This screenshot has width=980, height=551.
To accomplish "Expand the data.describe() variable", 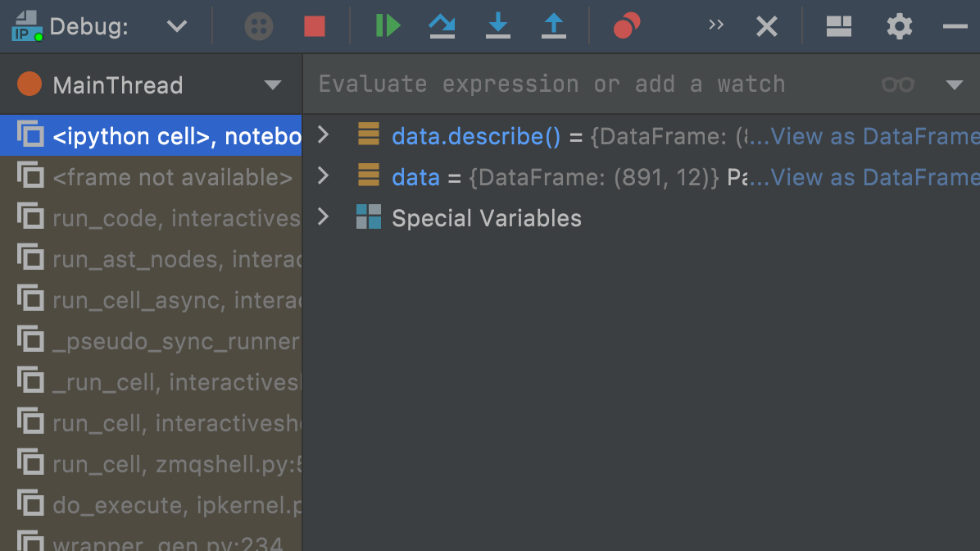I will tap(323, 135).
